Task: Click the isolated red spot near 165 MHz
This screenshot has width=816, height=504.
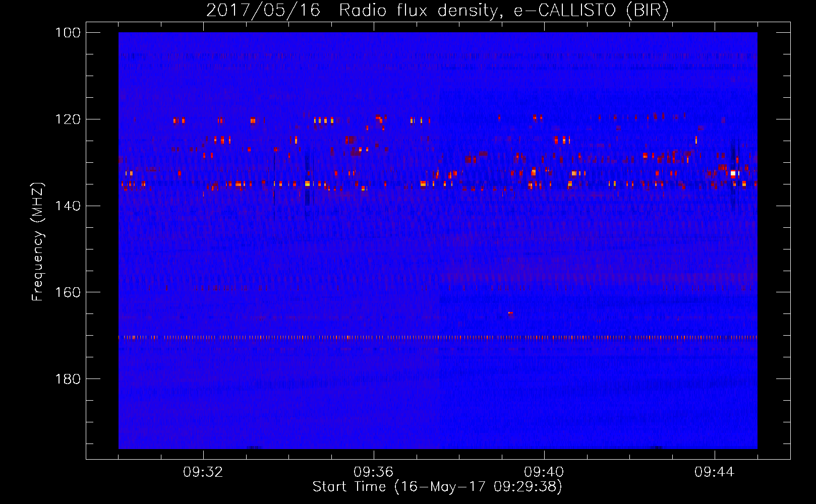Action: [x=510, y=313]
